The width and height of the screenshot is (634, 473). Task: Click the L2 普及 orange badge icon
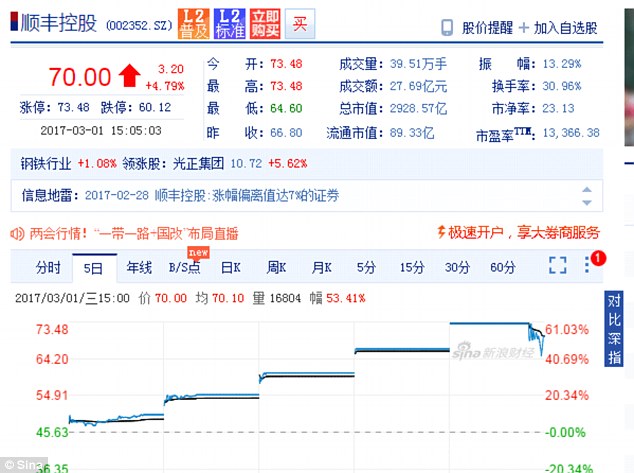[193, 22]
